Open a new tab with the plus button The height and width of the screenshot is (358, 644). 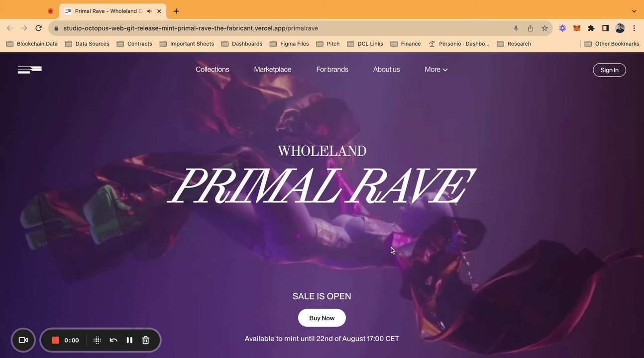coord(176,11)
